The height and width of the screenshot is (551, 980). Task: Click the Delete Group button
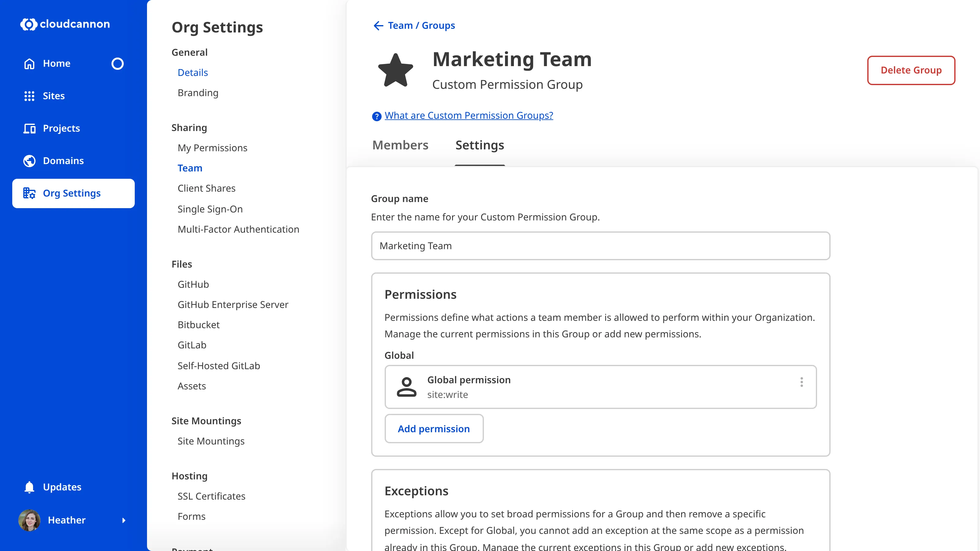pos(911,70)
